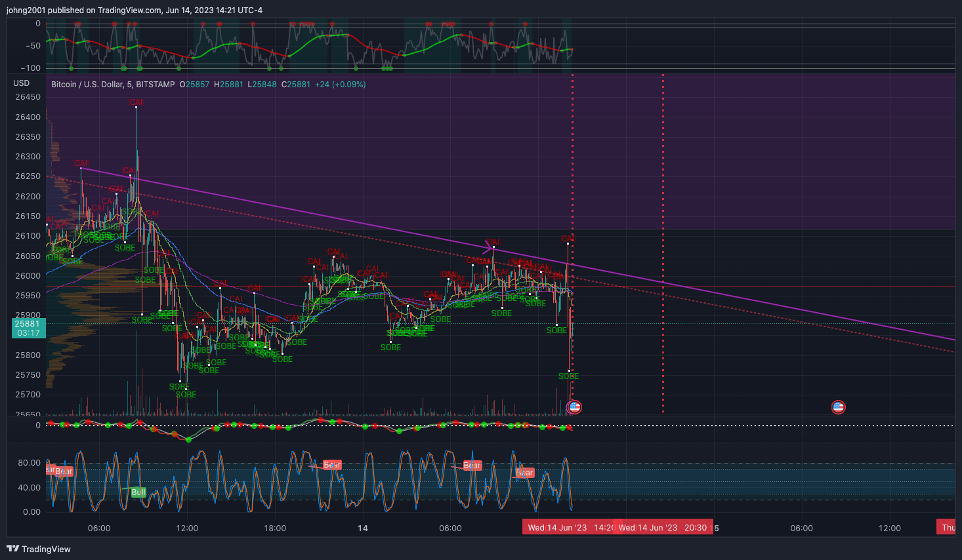Click the 40.00 level on the stochastic pane
The height and width of the screenshot is (560, 962).
30,487
